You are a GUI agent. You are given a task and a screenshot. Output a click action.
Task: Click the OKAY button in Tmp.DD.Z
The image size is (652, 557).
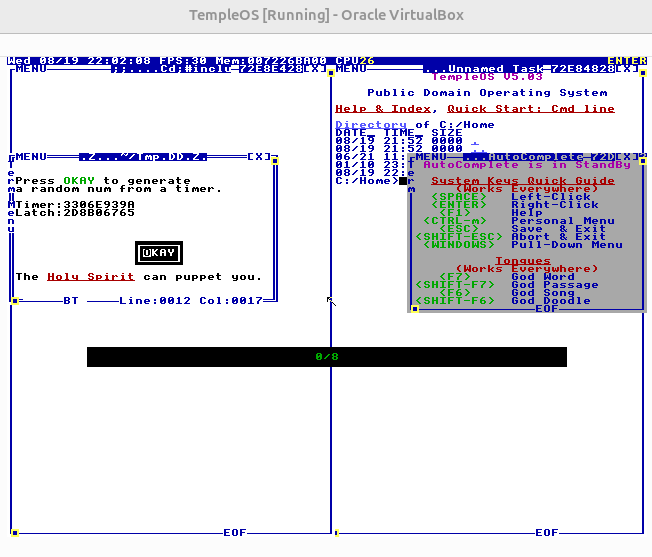(x=159, y=253)
